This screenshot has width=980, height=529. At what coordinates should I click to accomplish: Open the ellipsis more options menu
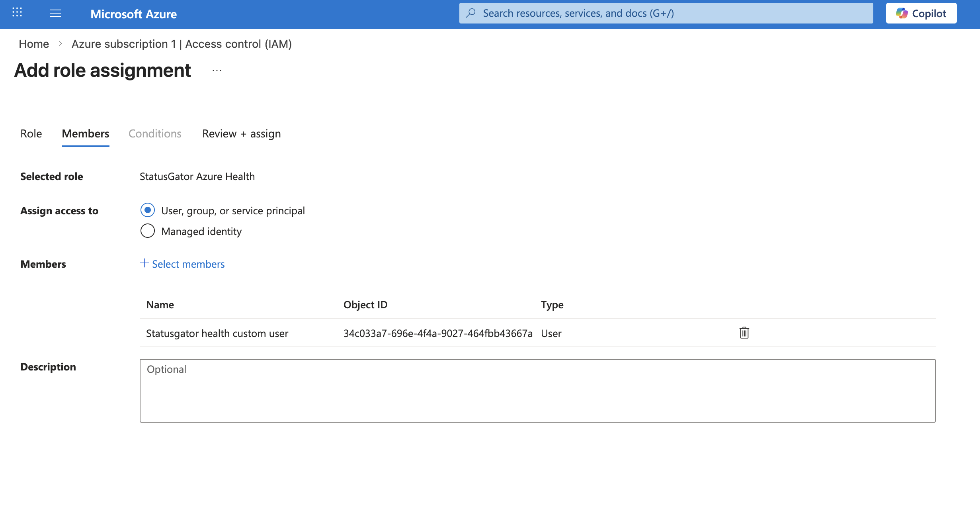[x=217, y=71]
